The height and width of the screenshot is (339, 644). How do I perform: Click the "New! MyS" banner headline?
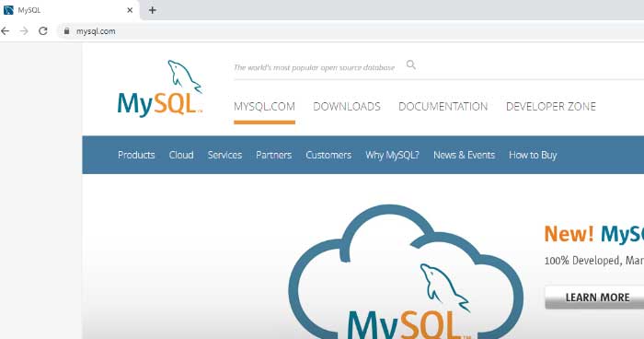594,234
